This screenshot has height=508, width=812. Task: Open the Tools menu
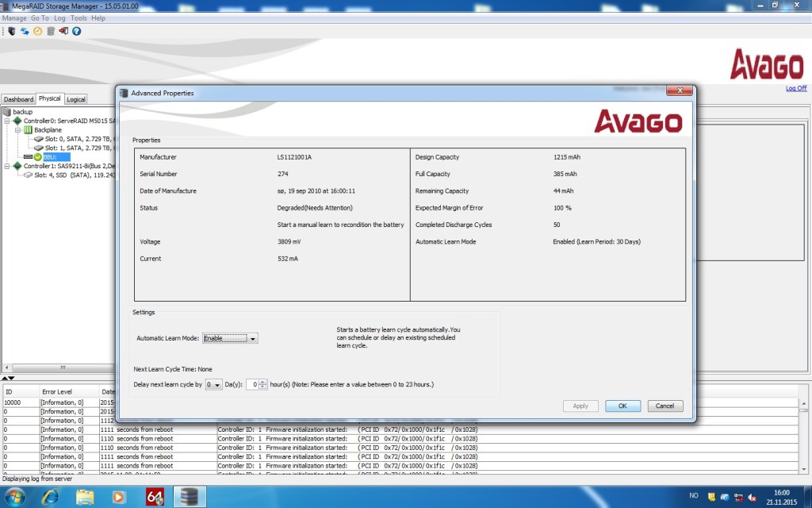tap(79, 18)
